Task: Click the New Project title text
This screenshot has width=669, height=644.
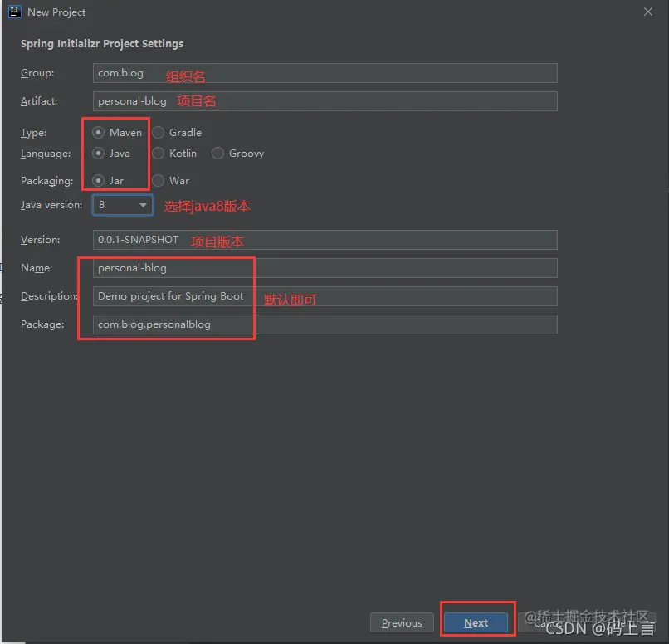Action: [56, 12]
